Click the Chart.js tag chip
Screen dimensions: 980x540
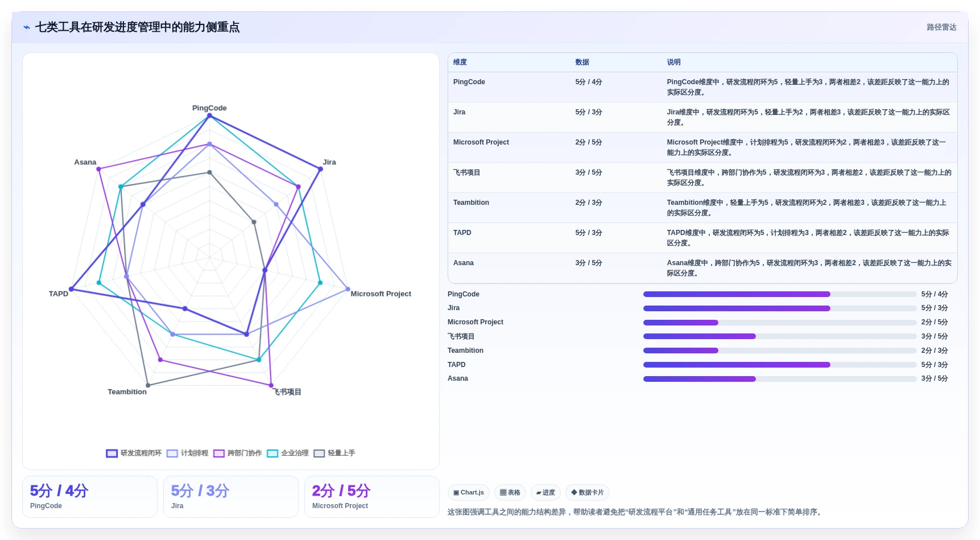click(469, 493)
